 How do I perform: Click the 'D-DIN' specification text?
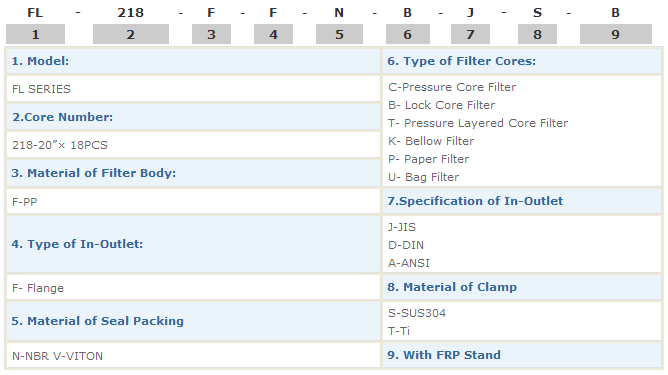pyautogui.click(x=406, y=245)
